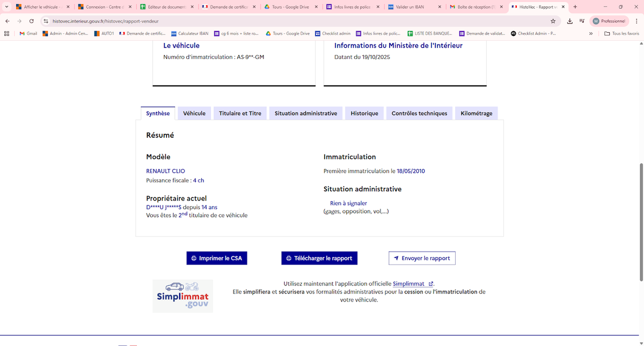Expand hidden bookmarks with double chevron
Viewport: 644px width, 346px height.
tap(591, 33)
